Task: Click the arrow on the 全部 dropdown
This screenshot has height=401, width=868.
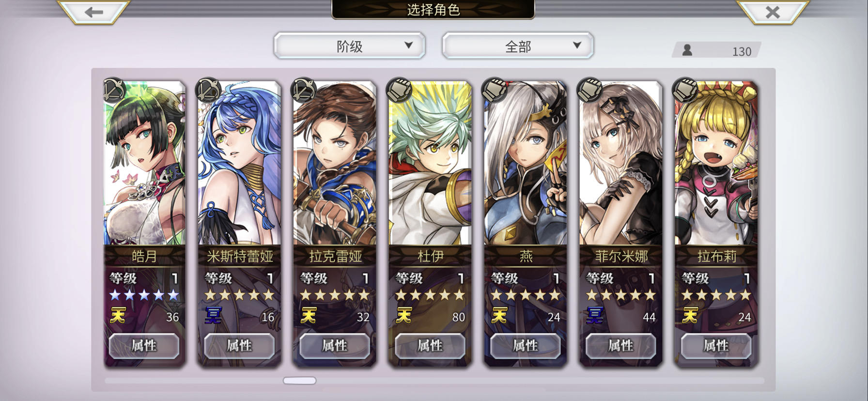Action: click(x=577, y=45)
